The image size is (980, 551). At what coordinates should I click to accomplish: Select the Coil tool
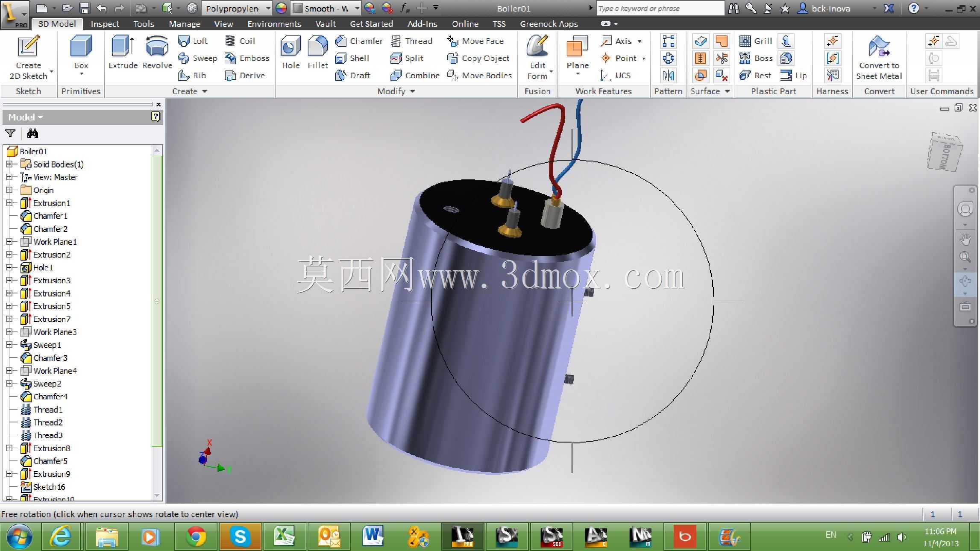(240, 41)
